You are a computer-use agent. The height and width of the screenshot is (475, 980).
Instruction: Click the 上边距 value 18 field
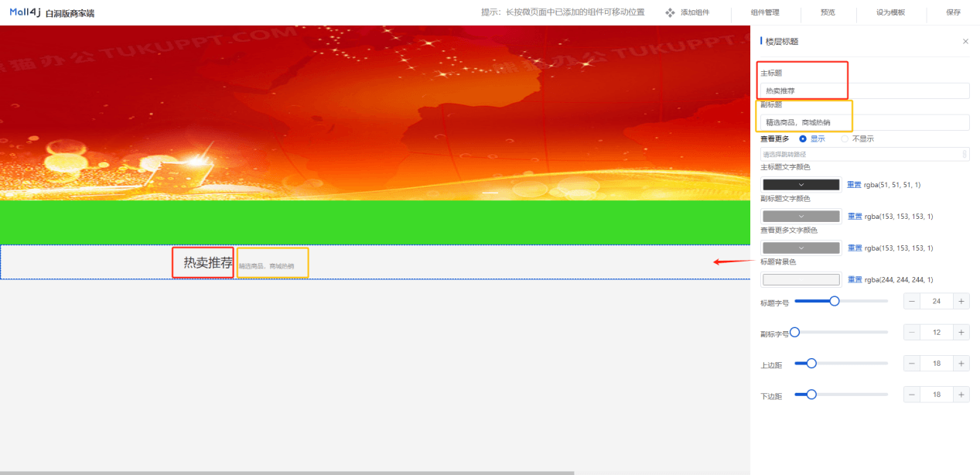pyautogui.click(x=937, y=364)
